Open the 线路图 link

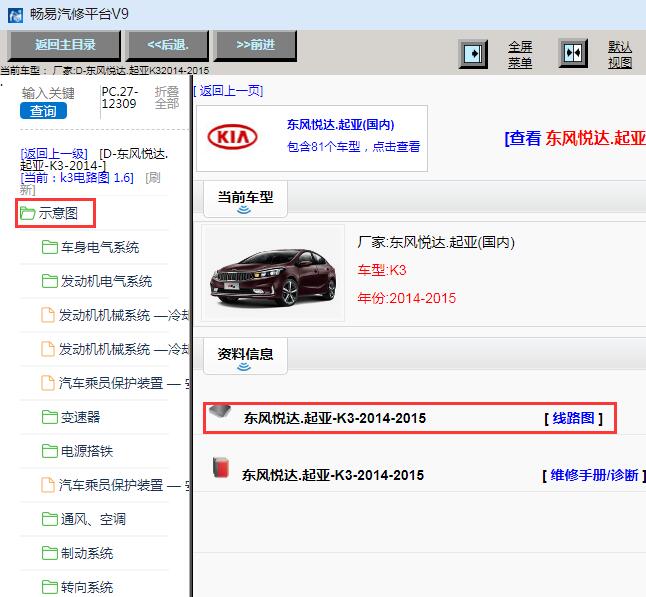(x=573, y=419)
